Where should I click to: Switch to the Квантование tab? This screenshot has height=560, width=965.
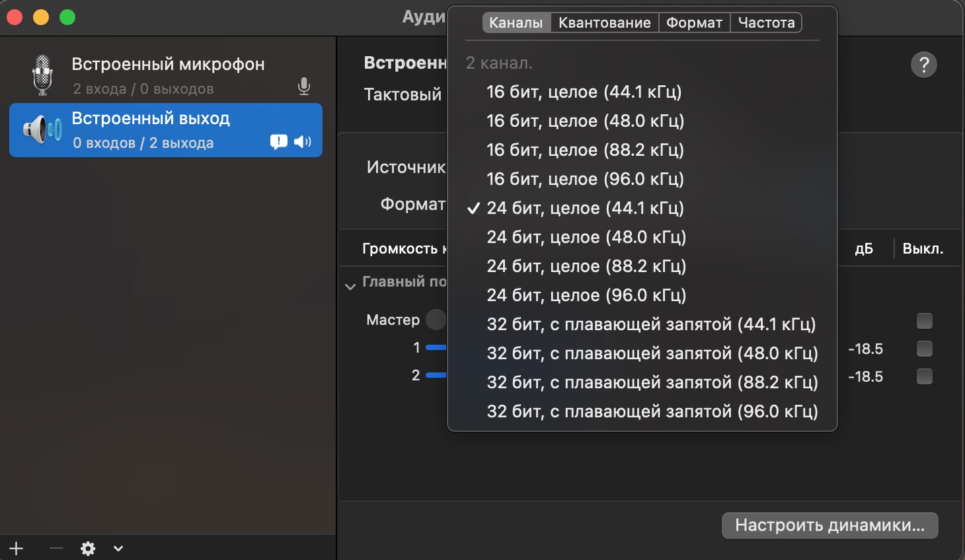604,22
